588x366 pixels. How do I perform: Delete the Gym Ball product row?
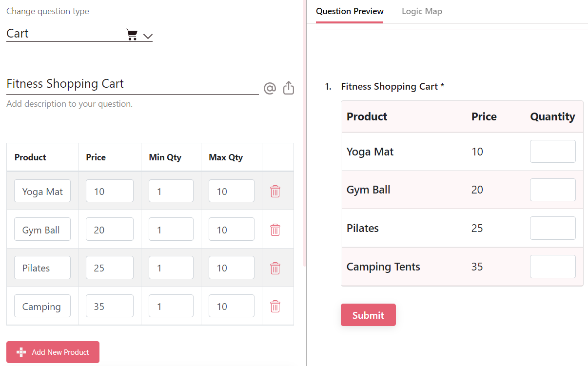pyautogui.click(x=275, y=230)
